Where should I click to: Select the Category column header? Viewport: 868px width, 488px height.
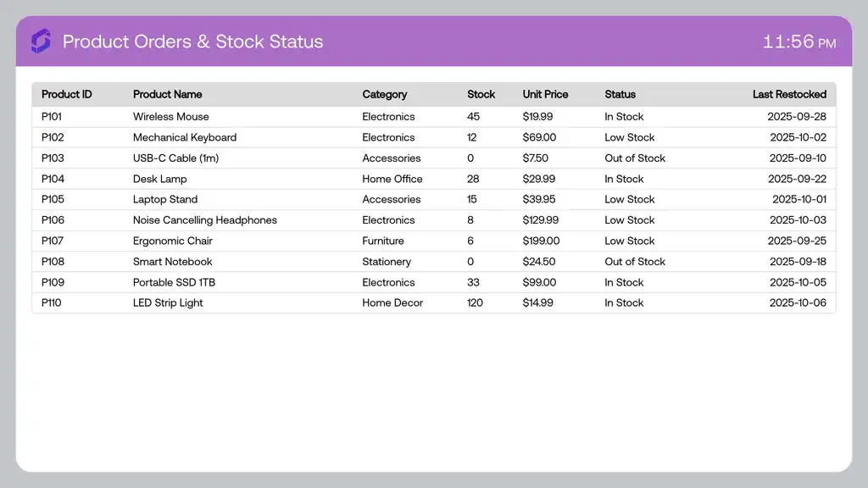tap(384, 94)
